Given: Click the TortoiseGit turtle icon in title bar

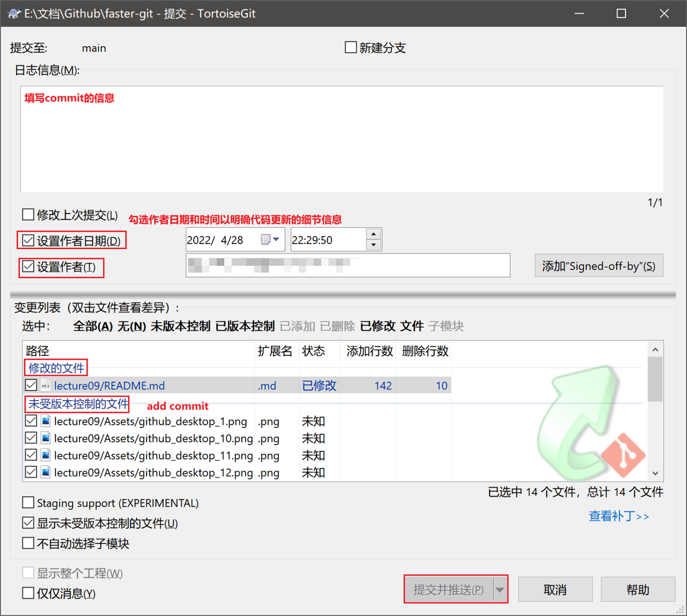Looking at the screenshot, I should pyautogui.click(x=14, y=14).
